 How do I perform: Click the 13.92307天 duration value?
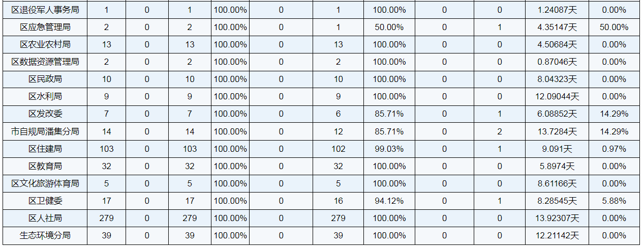coord(558,218)
